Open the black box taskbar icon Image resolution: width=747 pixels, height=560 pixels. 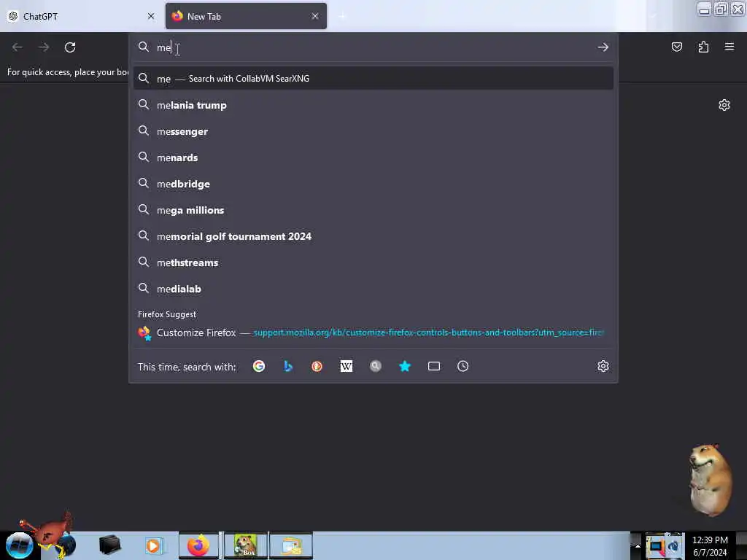pos(109,545)
